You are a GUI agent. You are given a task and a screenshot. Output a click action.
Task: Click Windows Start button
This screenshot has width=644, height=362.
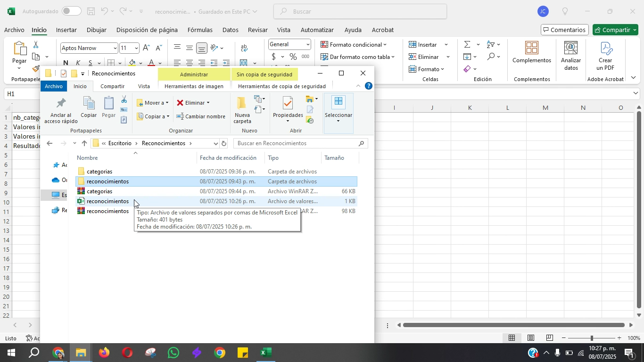pos(11,353)
